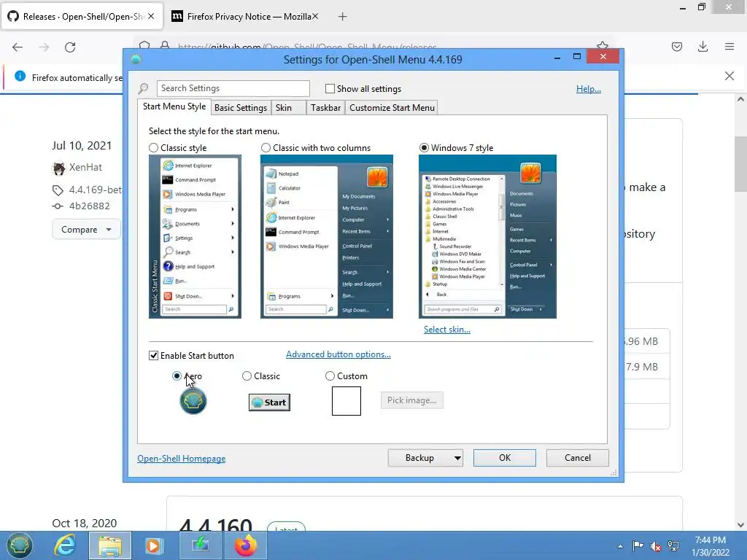This screenshot has width=747, height=560.
Task: Expand the Backup dropdown arrow
Action: point(457,458)
